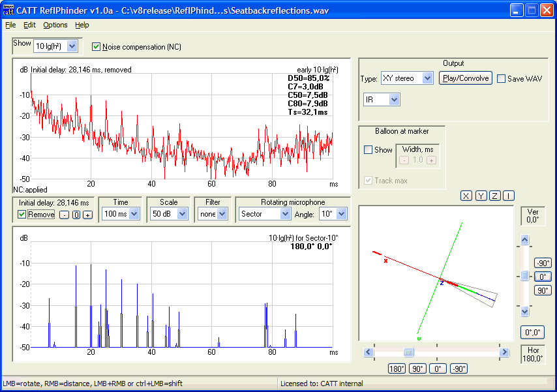Enable the Save WAV checkbox
The image size is (557, 392).
tap(501, 79)
